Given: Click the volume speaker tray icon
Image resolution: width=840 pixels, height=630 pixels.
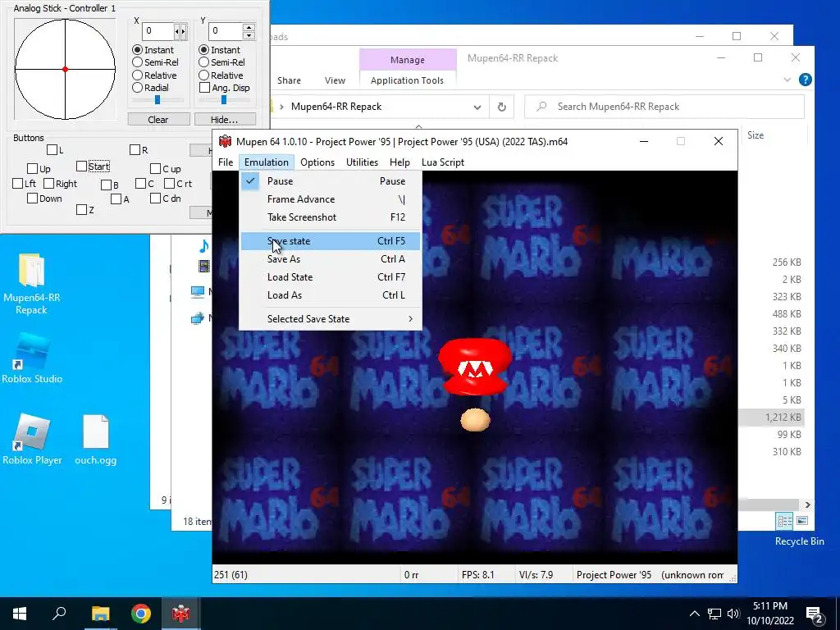Looking at the screenshot, I should pyautogui.click(x=733, y=614).
